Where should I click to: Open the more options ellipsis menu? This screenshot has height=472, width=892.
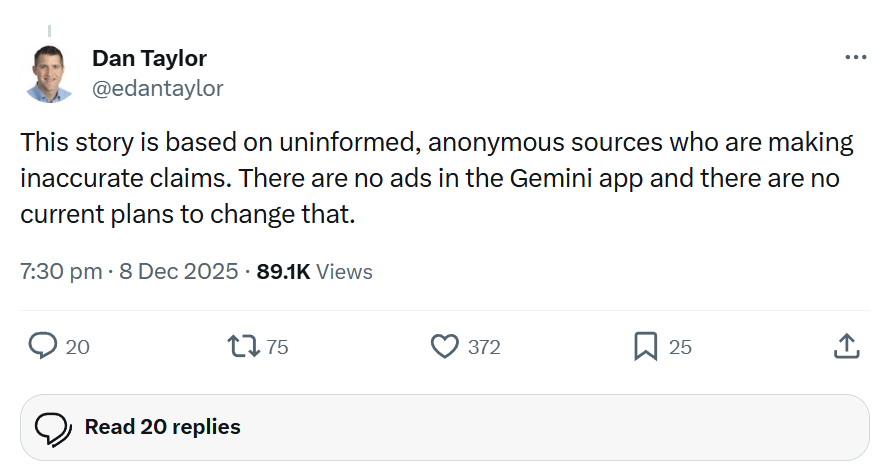[855, 58]
